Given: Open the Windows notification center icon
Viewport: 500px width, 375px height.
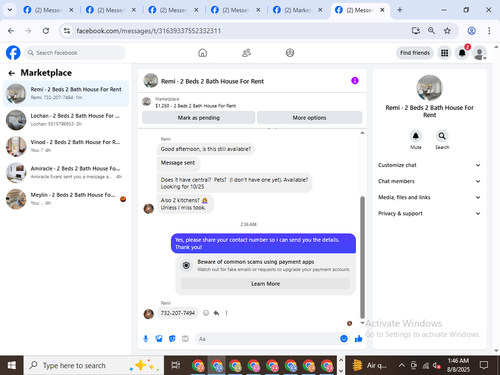Looking at the screenshot, I should (484, 366).
